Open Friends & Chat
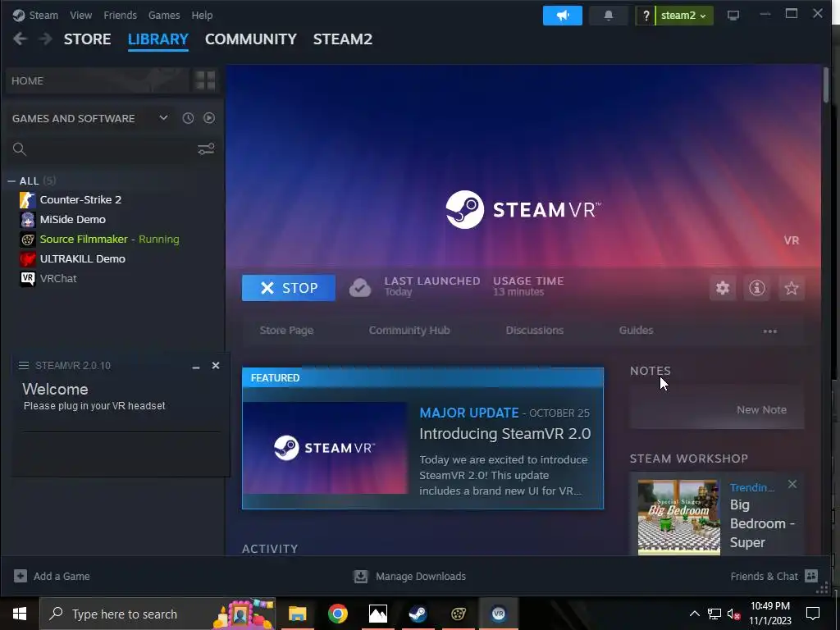Screen dimensions: 840x630 point(774,577)
